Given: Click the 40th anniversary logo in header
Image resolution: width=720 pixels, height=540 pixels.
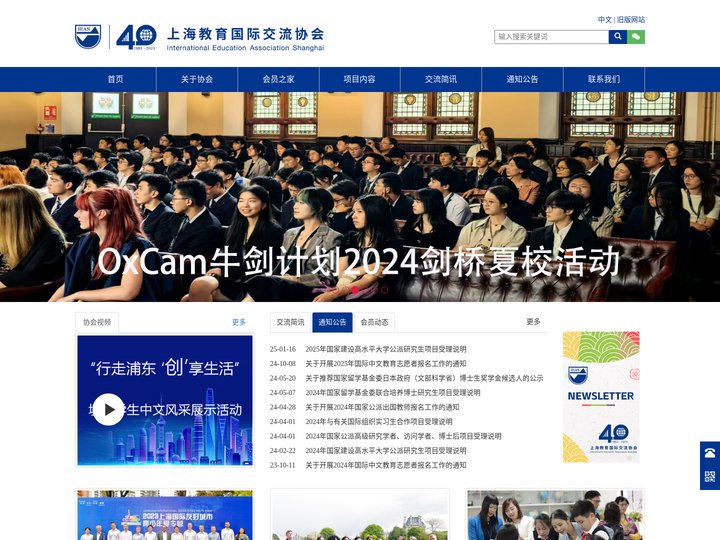Looking at the screenshot, I should [136, 37].
